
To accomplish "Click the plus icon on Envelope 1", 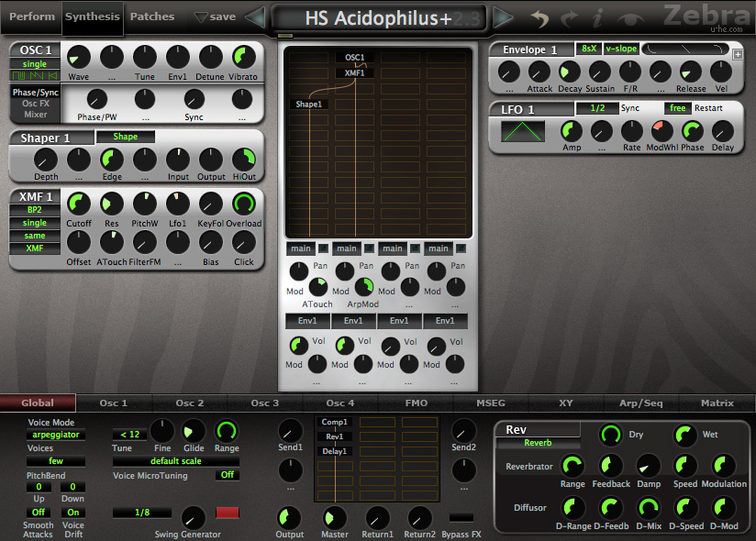I will pyautogui.click(x=738, y=54).
